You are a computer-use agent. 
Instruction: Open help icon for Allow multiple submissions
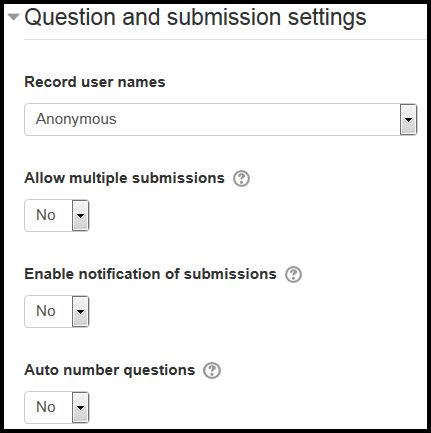point(241,178)
